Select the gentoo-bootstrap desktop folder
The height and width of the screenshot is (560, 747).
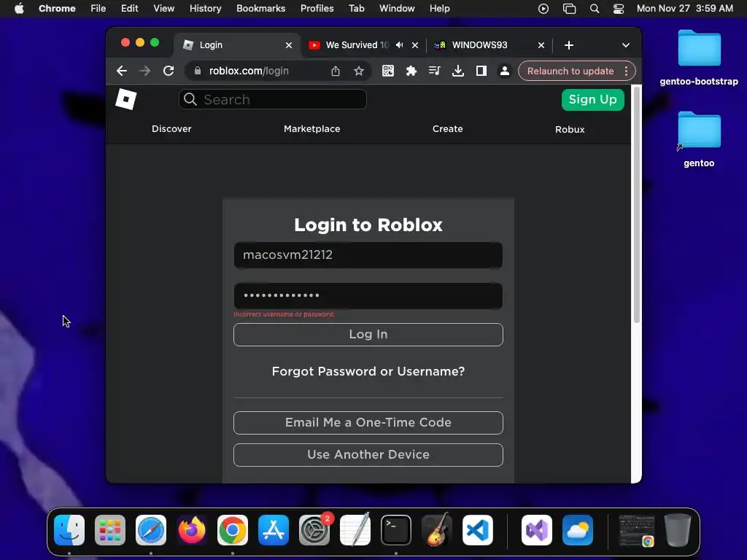(x=699, y=58)
